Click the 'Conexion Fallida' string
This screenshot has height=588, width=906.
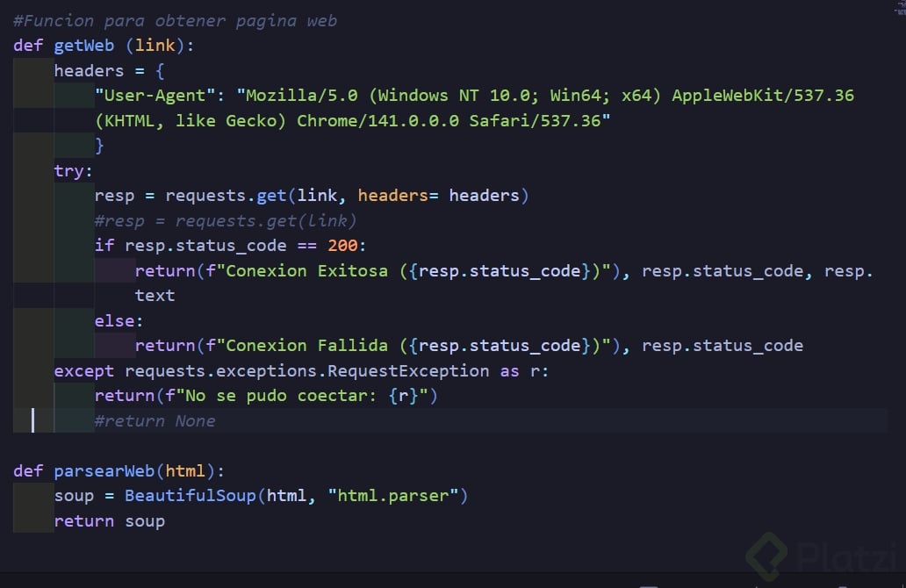point(306,346)
